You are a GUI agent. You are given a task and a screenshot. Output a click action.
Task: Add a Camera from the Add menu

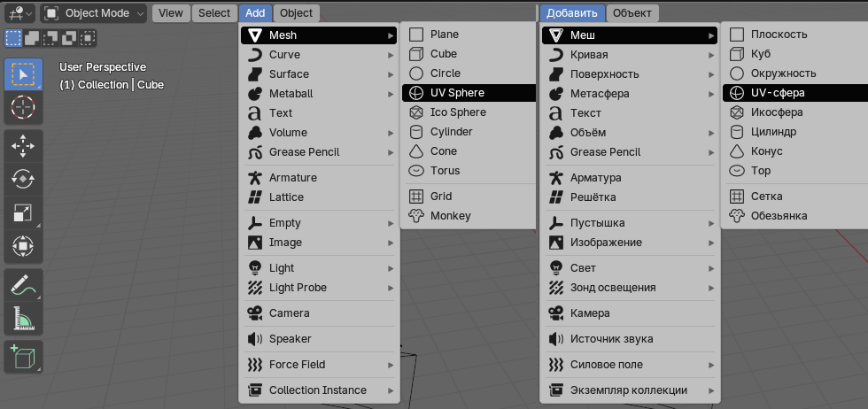coord(320,313)
